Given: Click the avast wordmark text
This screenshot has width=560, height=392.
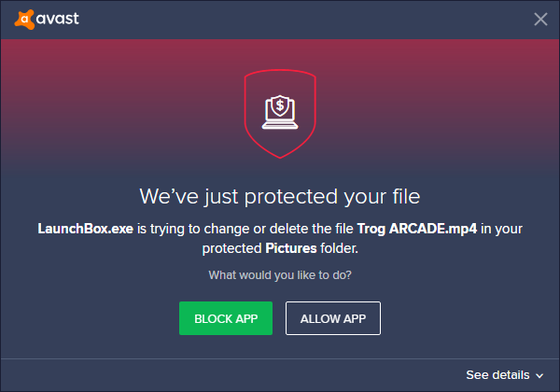Looking at the screenshot, I should click(58, 19).
